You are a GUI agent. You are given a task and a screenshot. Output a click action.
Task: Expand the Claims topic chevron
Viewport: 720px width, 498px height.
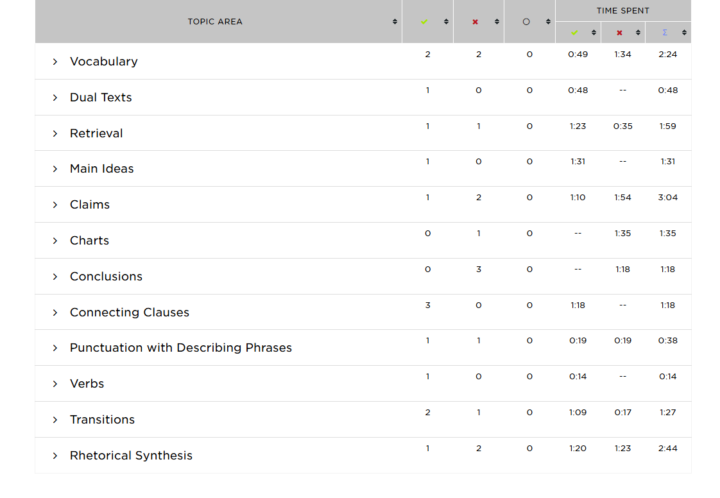pyautogui.click(x=55, y=205)
